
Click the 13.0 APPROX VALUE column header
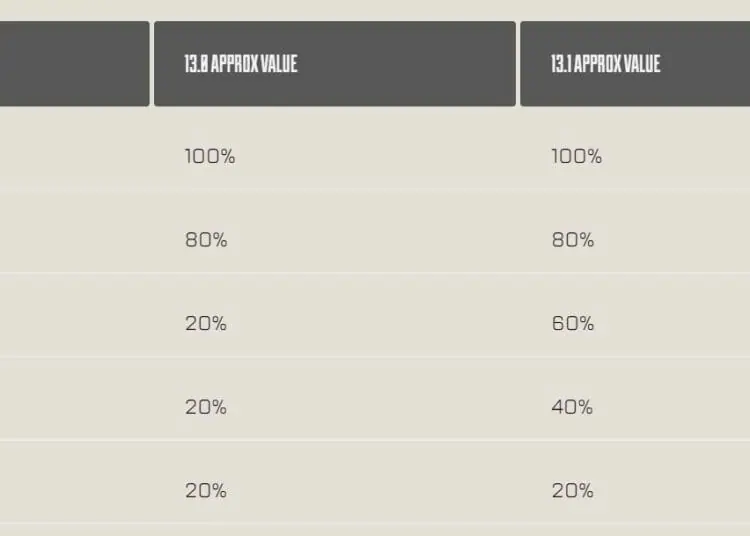click(335, 64)
